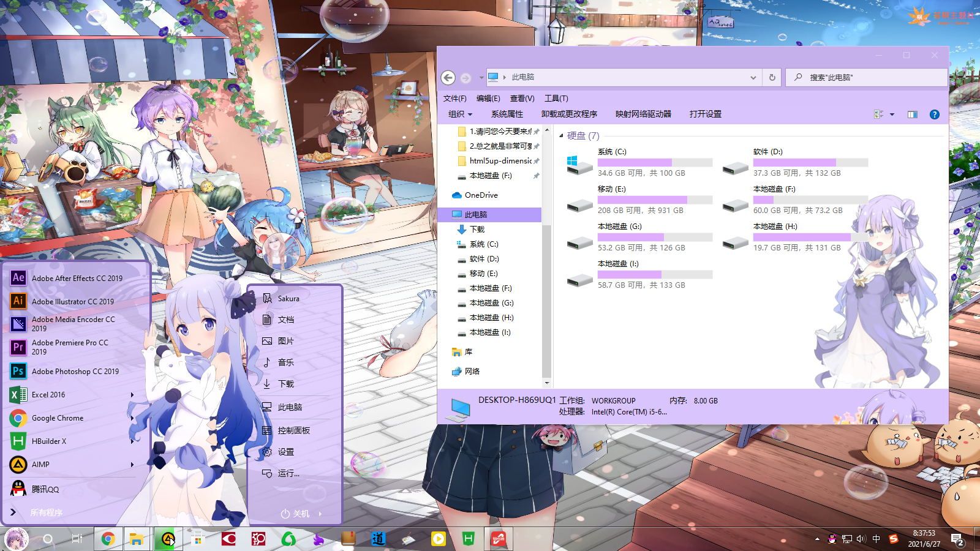Refresh the 此电脑 explorer view
The width and height of the screenshot is (980, 551).
772,78
